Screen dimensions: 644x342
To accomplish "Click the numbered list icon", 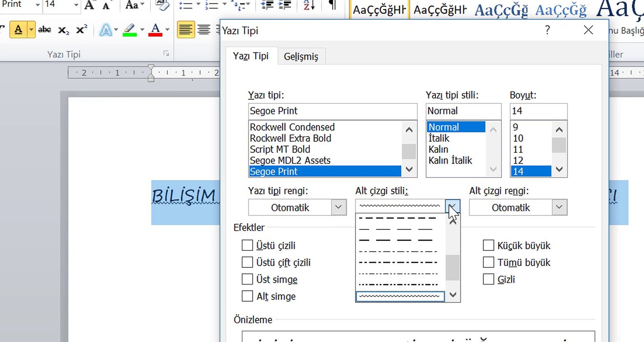I will [211, 5].
